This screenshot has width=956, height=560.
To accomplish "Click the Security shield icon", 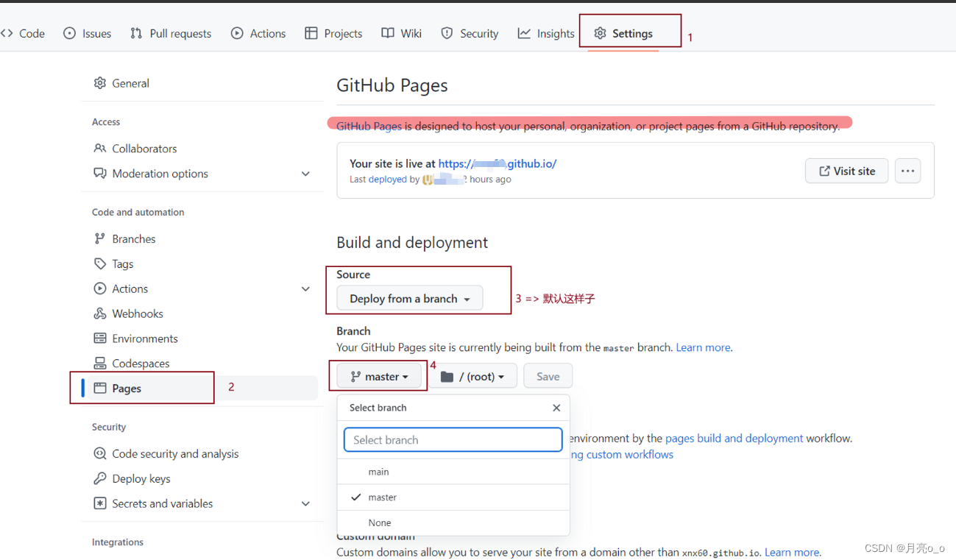I will point(447,33).
